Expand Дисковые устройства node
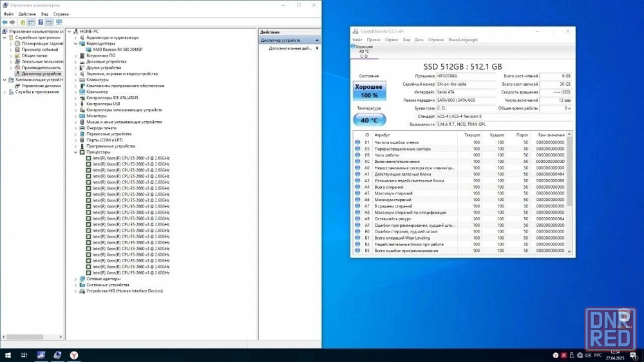Viewport: 644px width, 362px height. [x=76, y=62]
